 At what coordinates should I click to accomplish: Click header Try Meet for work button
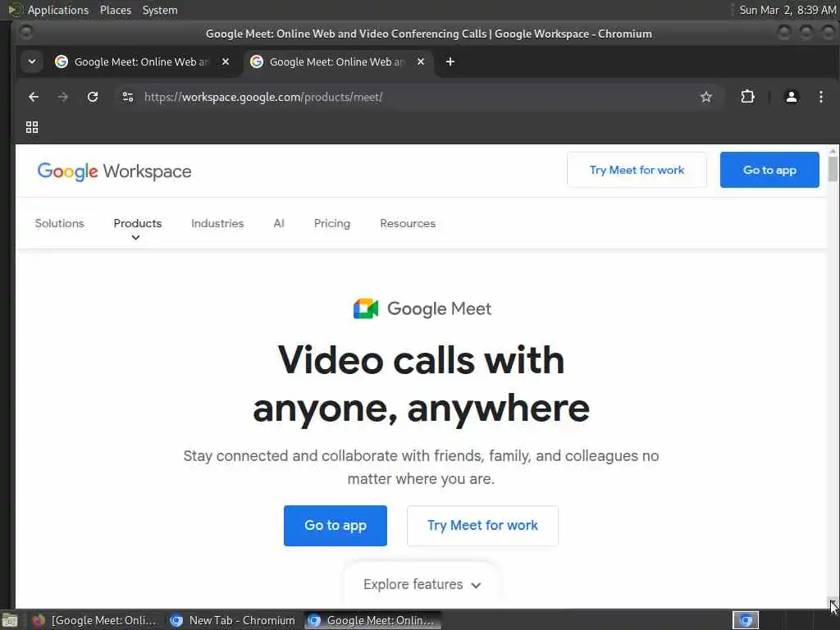tap(637, 170)
